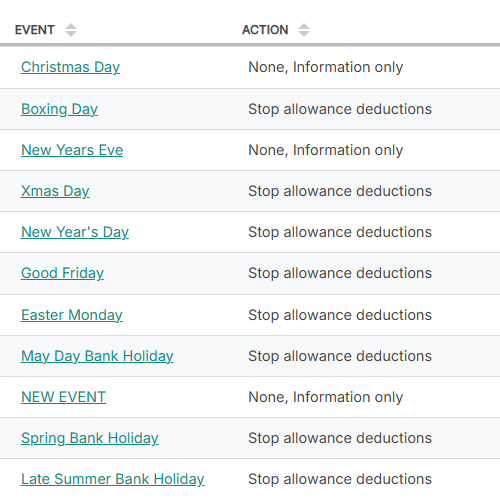
Task: Open the Good Friday event
Action: coord(62,273)
